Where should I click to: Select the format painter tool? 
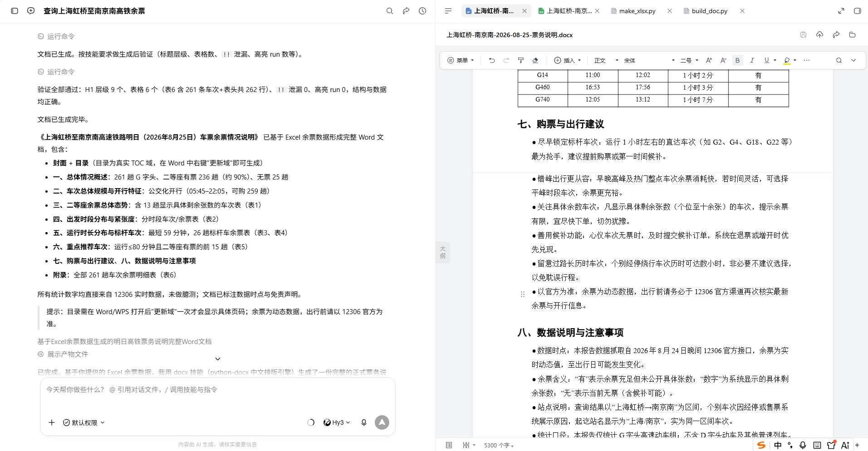[521, 60]
